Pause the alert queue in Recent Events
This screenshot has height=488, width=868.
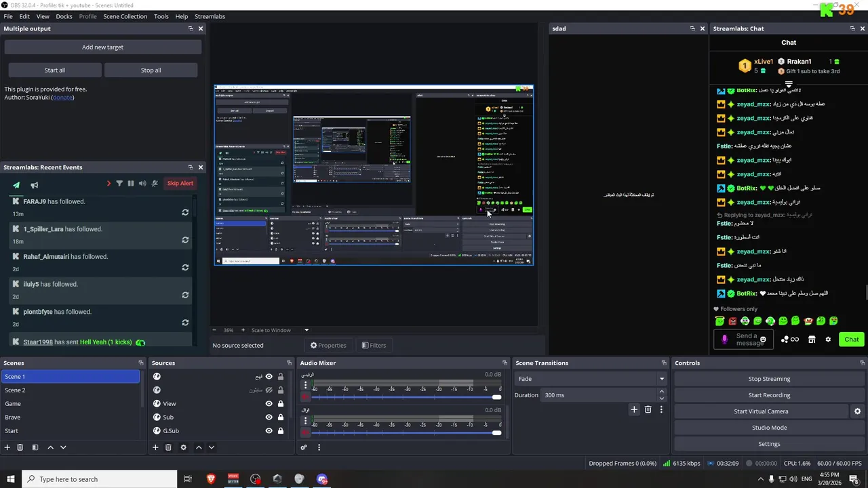pyautogui.click(x=131, y=184)
